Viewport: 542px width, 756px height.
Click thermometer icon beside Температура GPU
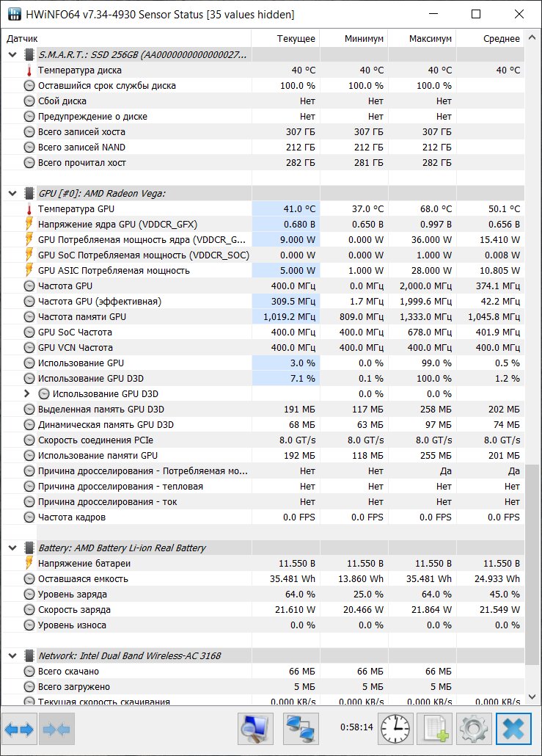29,209
